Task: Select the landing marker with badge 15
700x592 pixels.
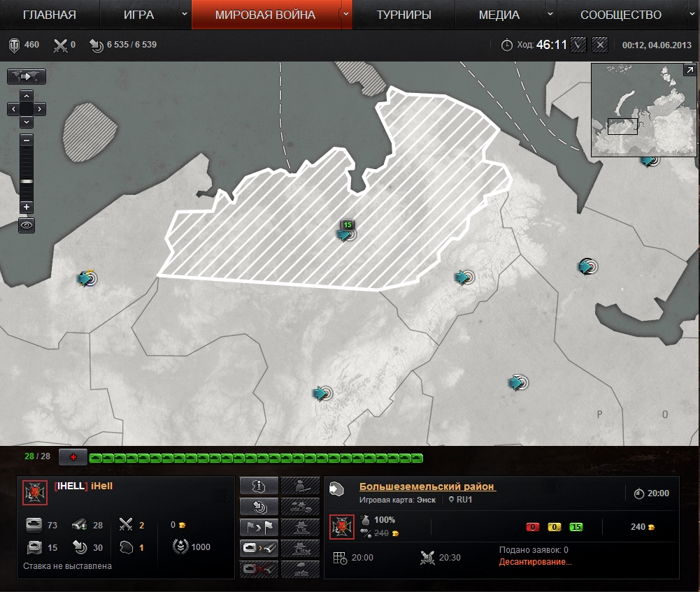Action: pos(346,233)
